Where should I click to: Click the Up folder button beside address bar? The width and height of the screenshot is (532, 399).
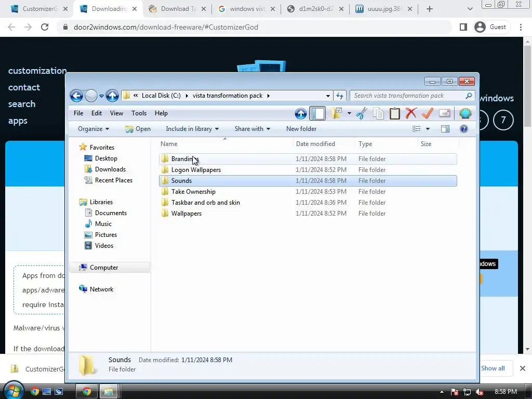[112, 96]
